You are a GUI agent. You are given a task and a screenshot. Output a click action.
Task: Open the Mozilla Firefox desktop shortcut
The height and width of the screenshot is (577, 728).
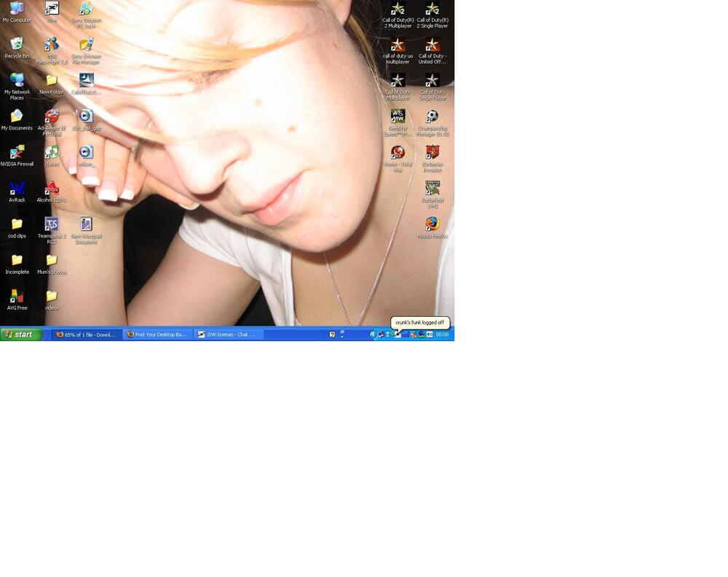coord(432,224)
